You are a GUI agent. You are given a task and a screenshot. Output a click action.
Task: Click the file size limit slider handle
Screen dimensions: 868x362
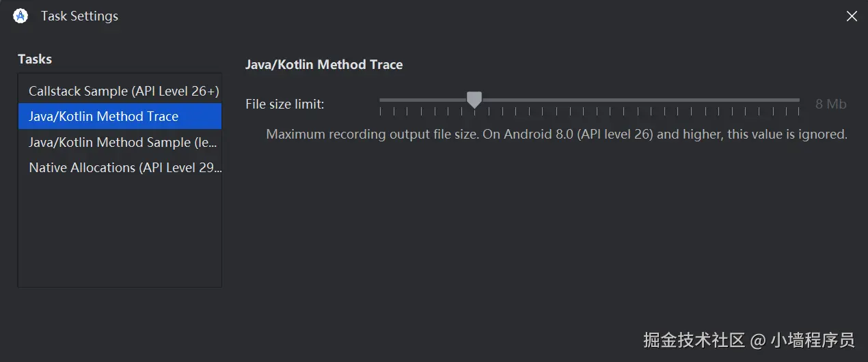pos(474,100)
